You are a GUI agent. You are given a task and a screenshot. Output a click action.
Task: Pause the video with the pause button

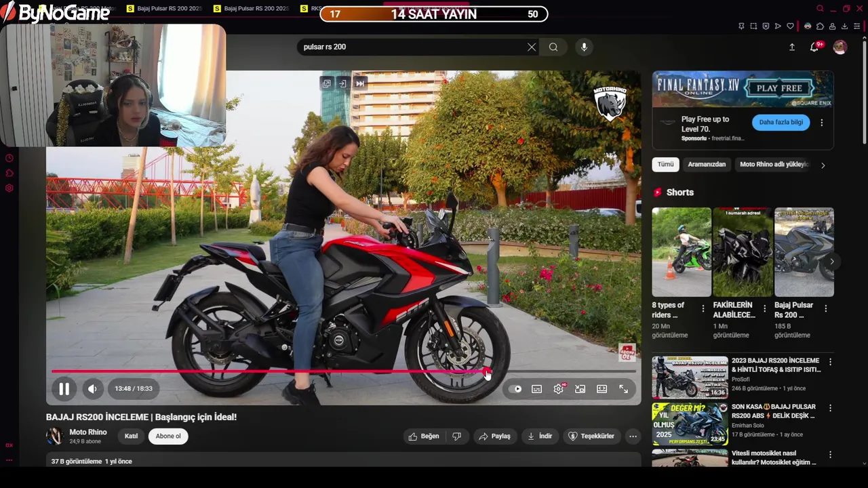tap(64, 388)
